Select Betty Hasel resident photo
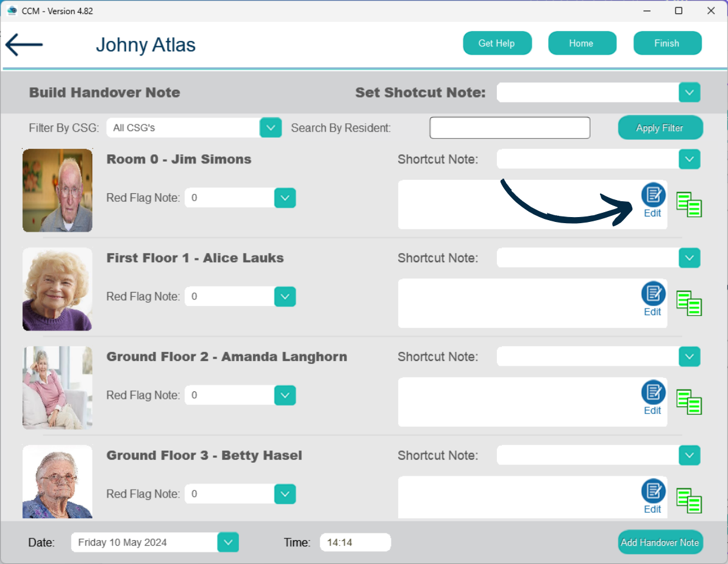The width and height of the screenshot is (728, 564). (57, 482)
